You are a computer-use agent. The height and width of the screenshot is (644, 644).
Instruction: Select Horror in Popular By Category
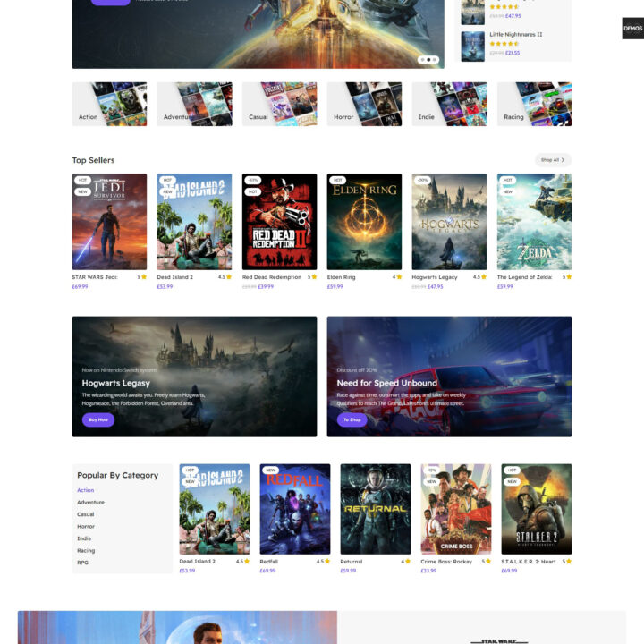click(86, 526)
